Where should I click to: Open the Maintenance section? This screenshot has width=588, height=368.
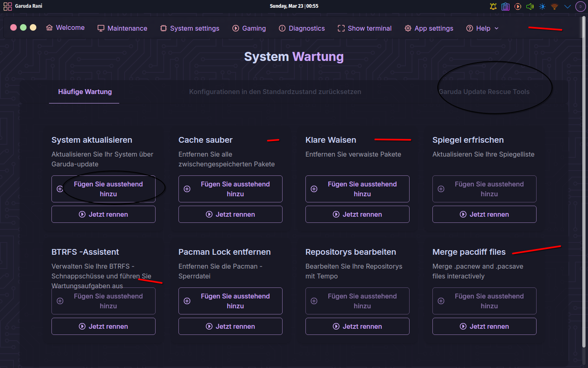122,28
